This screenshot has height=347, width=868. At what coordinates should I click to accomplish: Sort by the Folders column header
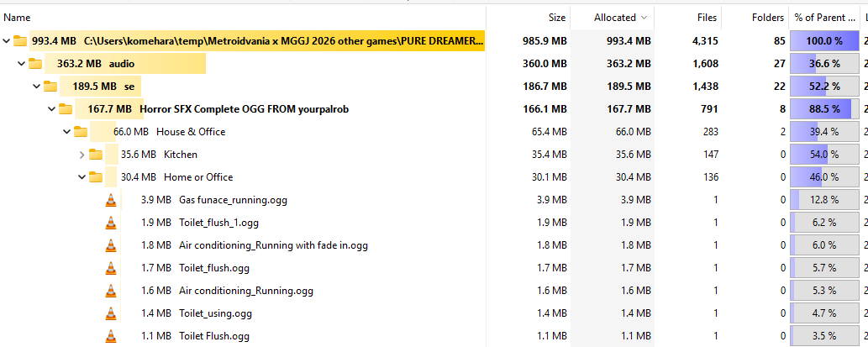click(768, 18)
